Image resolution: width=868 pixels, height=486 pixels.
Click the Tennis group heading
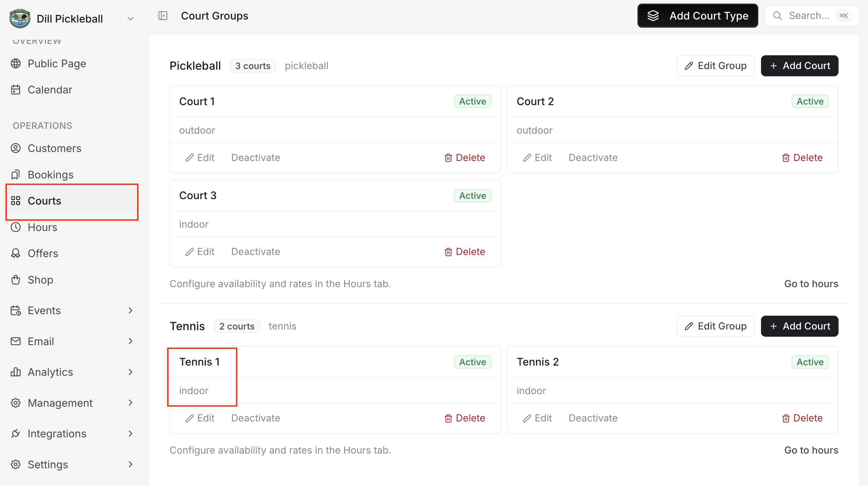(187, 326)
